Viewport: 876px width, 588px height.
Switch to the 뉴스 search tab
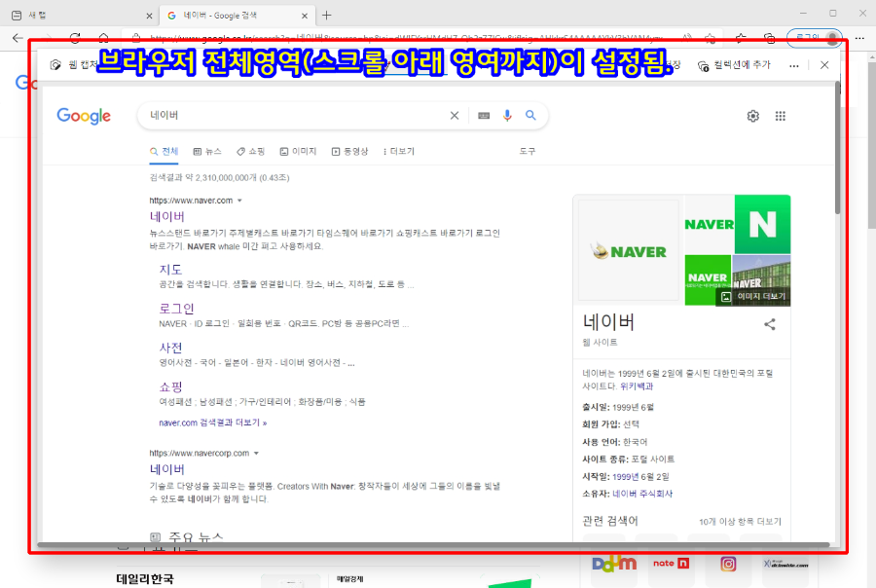[x=207, y=152]
